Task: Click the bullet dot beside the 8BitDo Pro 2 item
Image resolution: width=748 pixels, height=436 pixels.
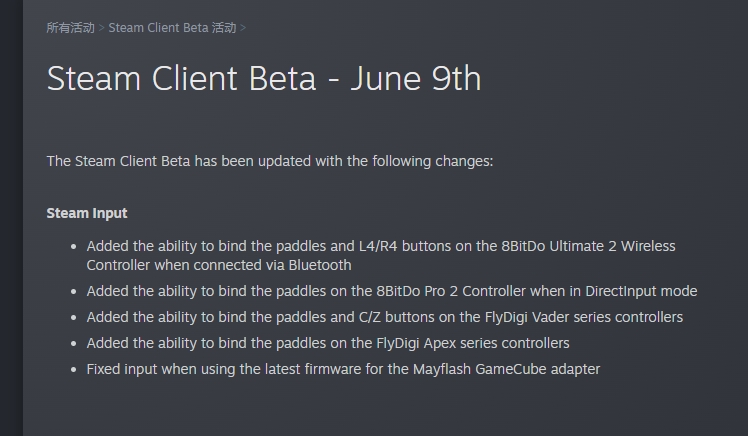Action: coord(73,291)
